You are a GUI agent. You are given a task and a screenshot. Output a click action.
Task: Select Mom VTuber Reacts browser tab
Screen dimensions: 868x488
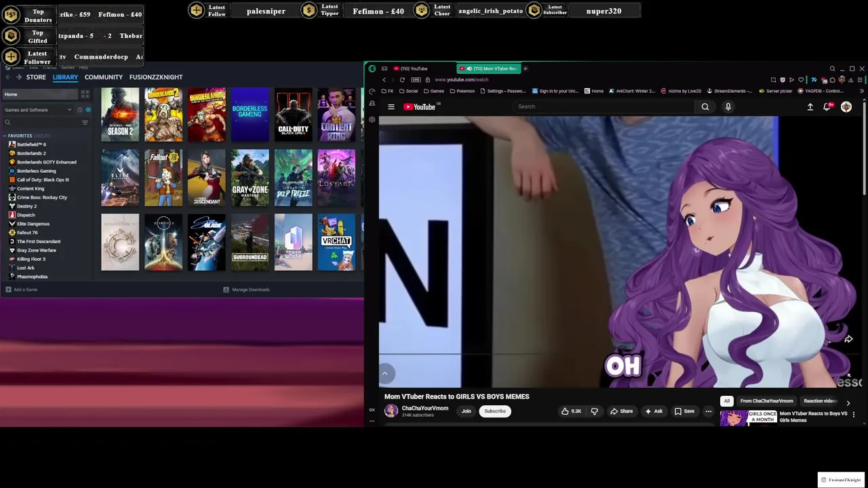pyautogui.click(x=488, y=68)
